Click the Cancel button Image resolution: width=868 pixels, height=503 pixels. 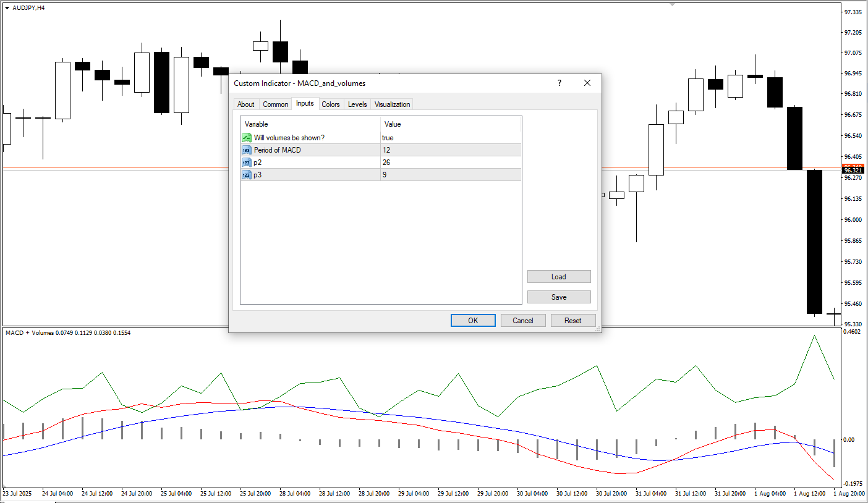tap(523, 321)
